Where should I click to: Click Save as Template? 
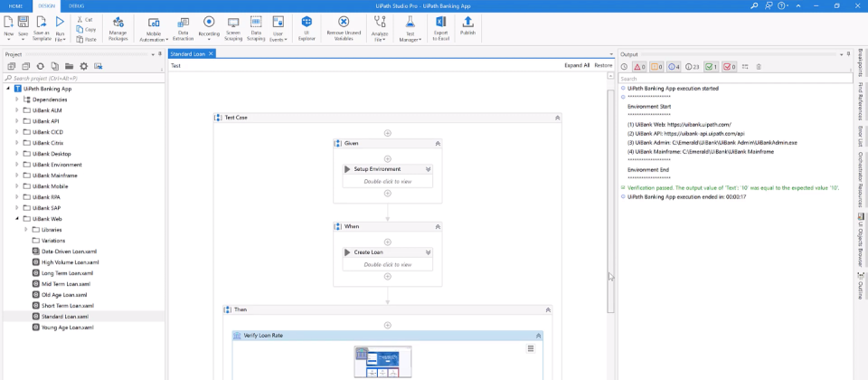coord(41,29)
